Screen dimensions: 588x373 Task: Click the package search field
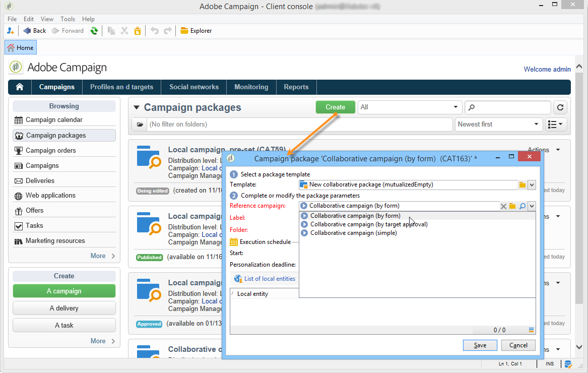point(508,107)
